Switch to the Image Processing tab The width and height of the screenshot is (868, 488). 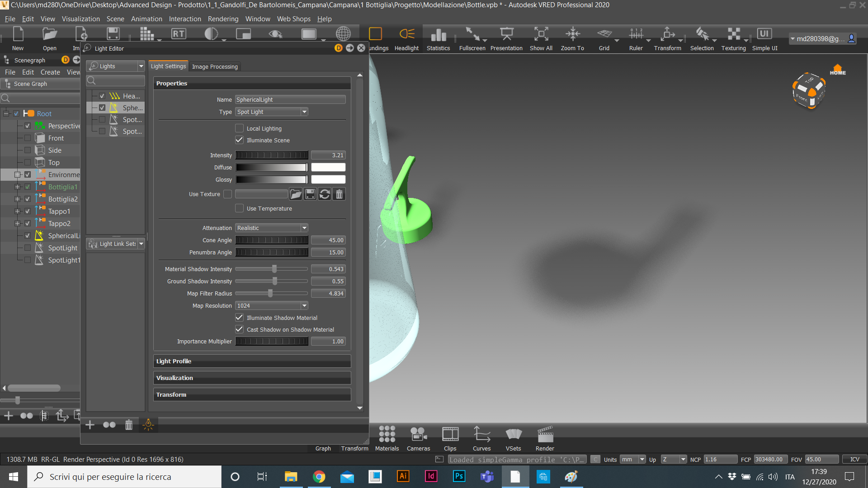click(215, 66)
